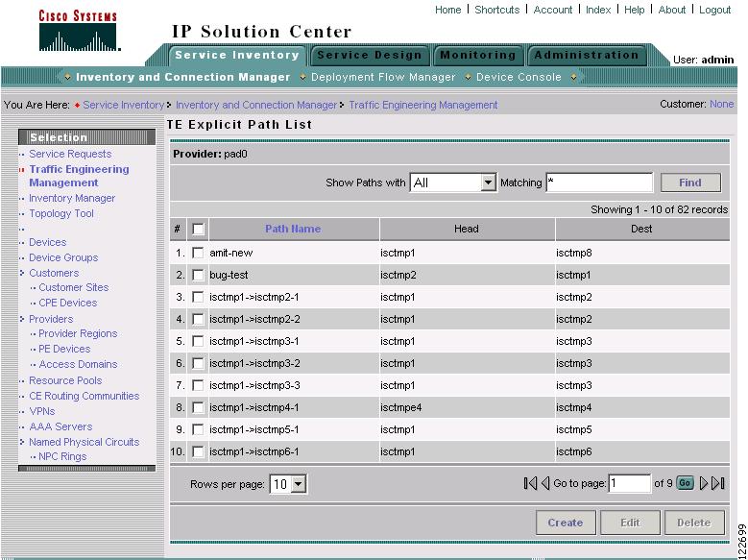Open Service Requests in sidebar

click(x=70, y=154)
